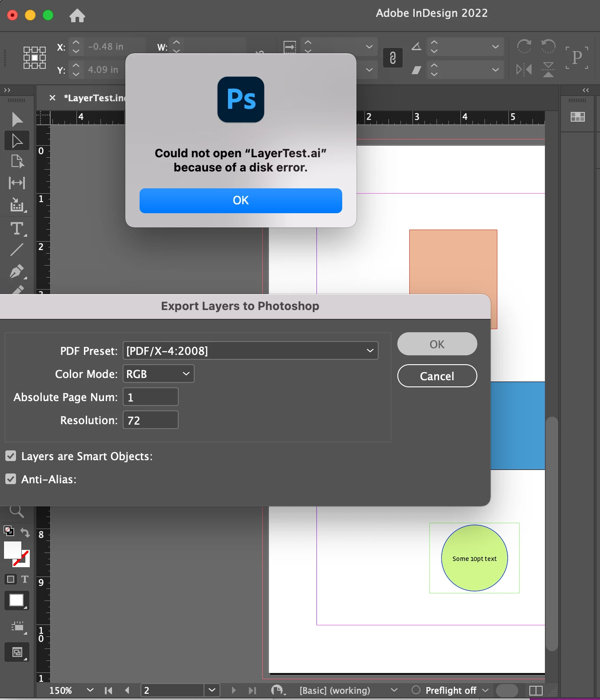Click the reference point locator grid
The height and width of the screenshot is (700, 600).
click(35, 58)
